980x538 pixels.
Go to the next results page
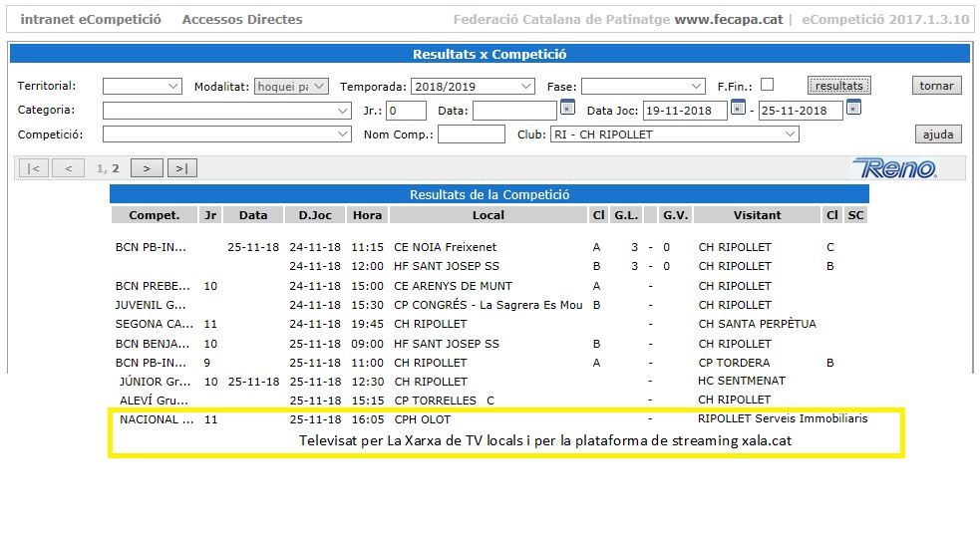click(147, 168)
